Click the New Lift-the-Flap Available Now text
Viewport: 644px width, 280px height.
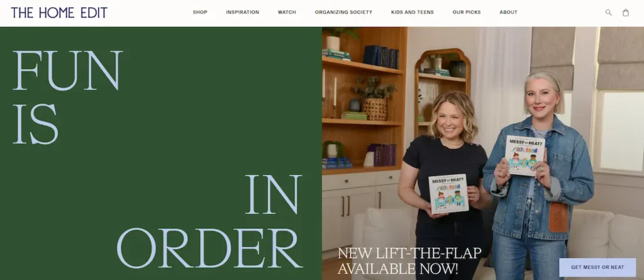(x=409, y=261)
